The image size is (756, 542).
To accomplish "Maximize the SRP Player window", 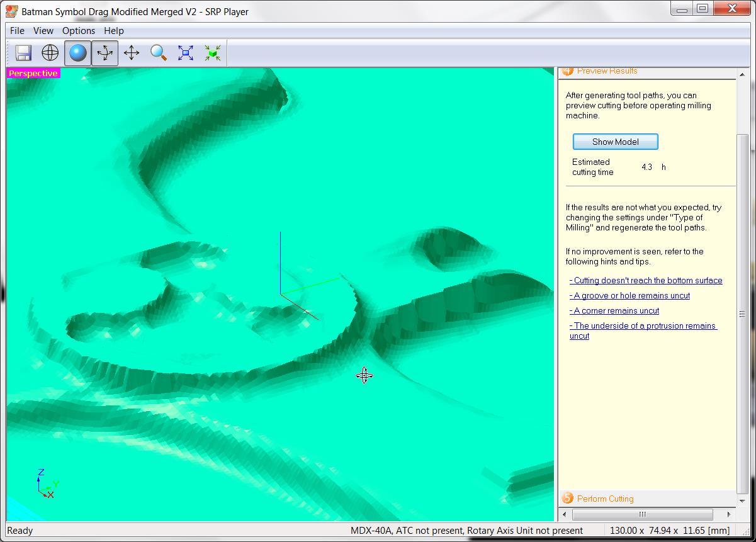I will pos(703,8).
